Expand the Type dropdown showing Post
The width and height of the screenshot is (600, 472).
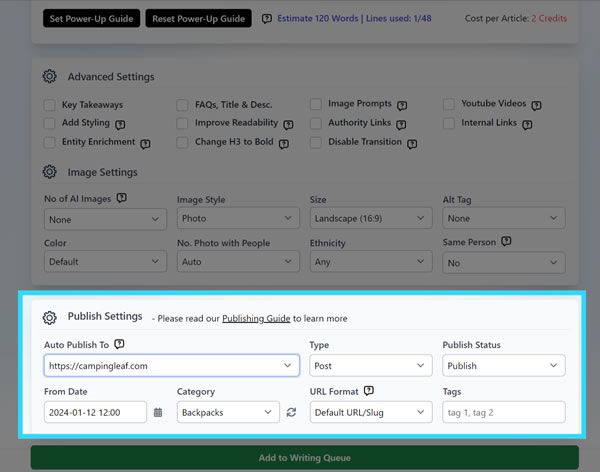point(371,366)
